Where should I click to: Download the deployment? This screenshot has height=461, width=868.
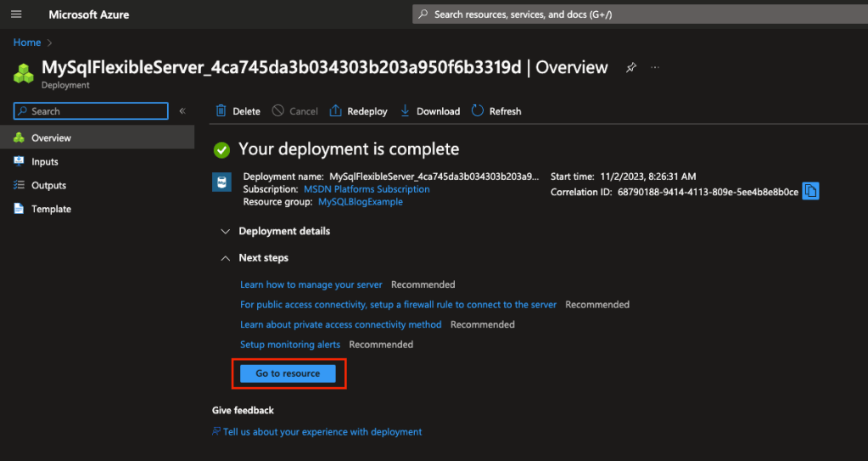(x=429, y=111)
